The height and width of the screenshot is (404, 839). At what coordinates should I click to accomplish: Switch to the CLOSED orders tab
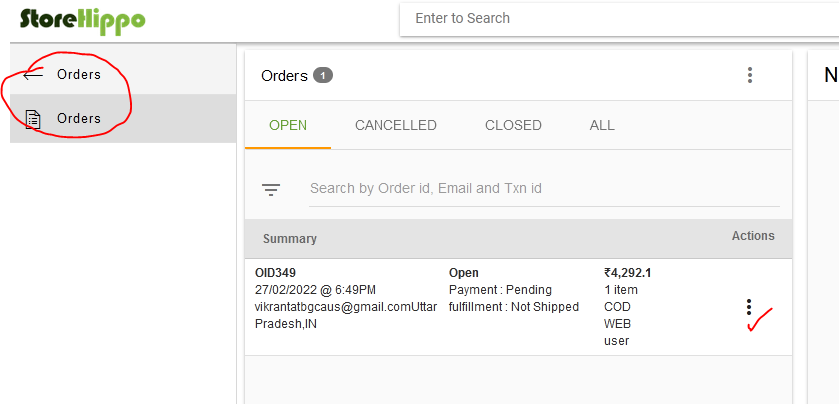point(513,125)
